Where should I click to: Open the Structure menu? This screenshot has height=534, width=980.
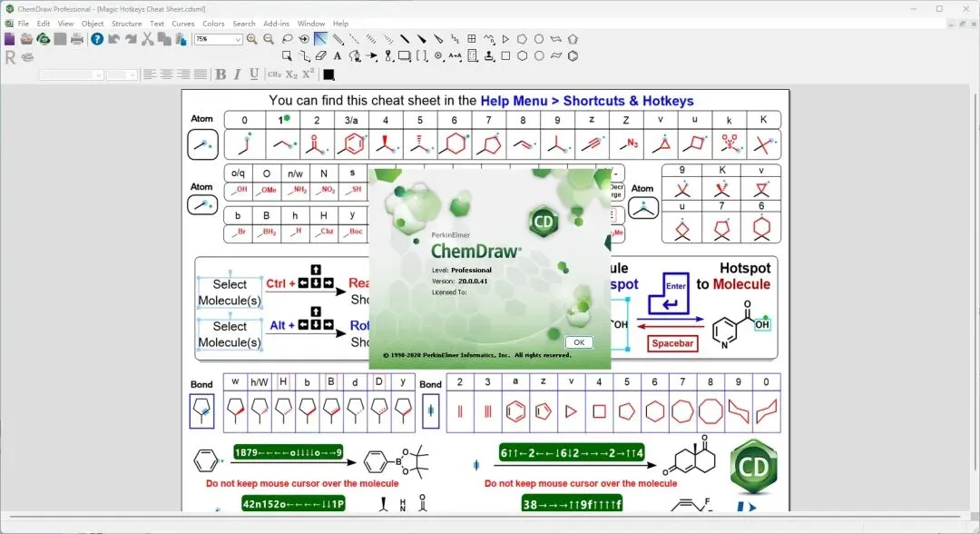pos(126,23)
